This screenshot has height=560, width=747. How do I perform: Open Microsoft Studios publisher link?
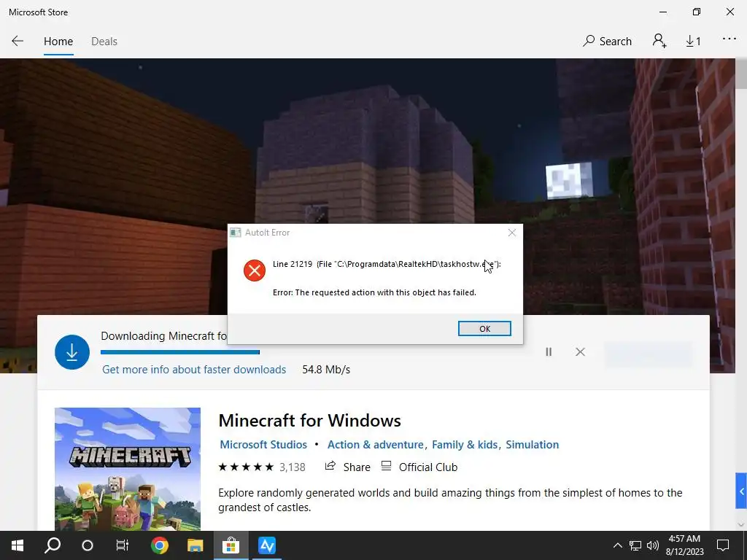[x=263, y=445]
